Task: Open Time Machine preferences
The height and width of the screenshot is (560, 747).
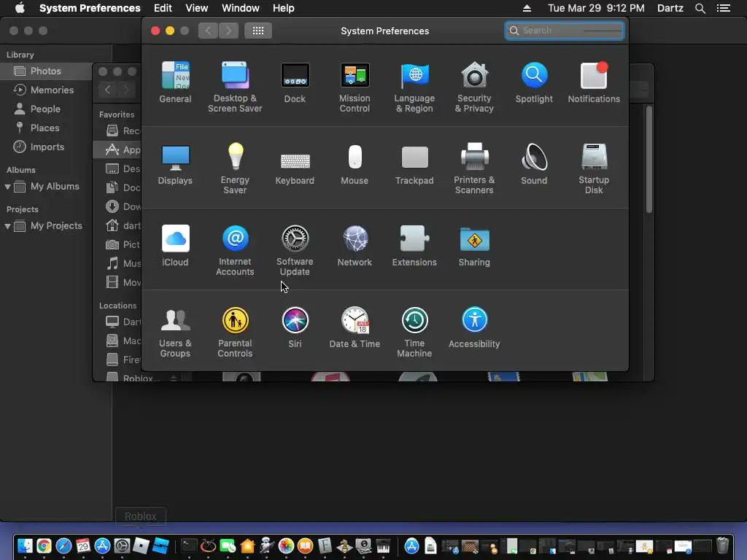Action: pyautogui.click(x=414, y=332)
